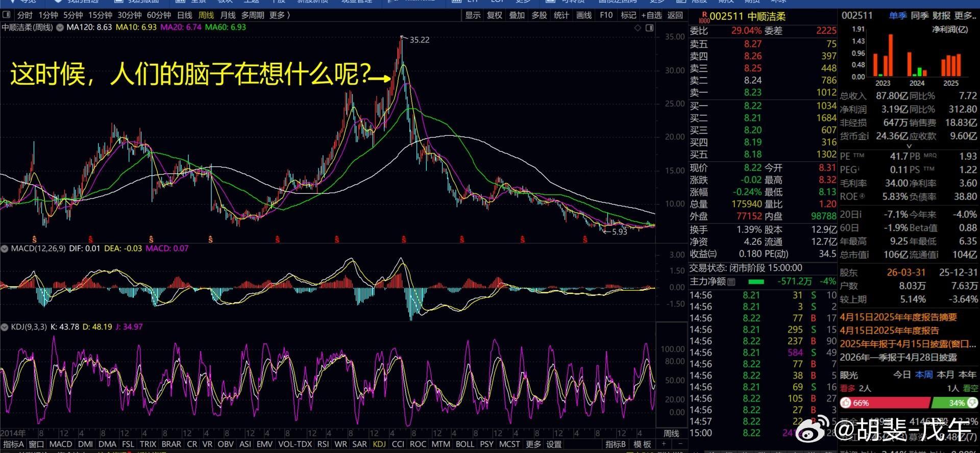This screenshot has width=980, height=453.
Task: Click the diamond marker icon above the chart
Action: 638,28
